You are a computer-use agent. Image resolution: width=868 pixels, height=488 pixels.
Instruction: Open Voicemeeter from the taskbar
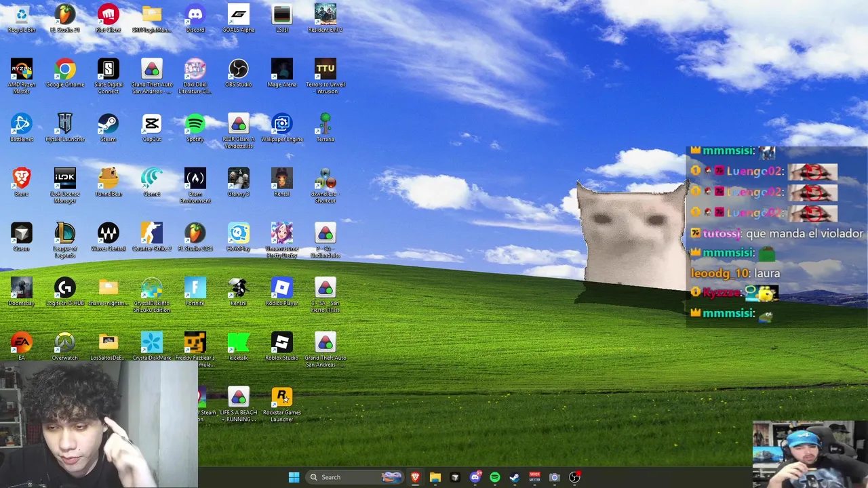point(534,477)
